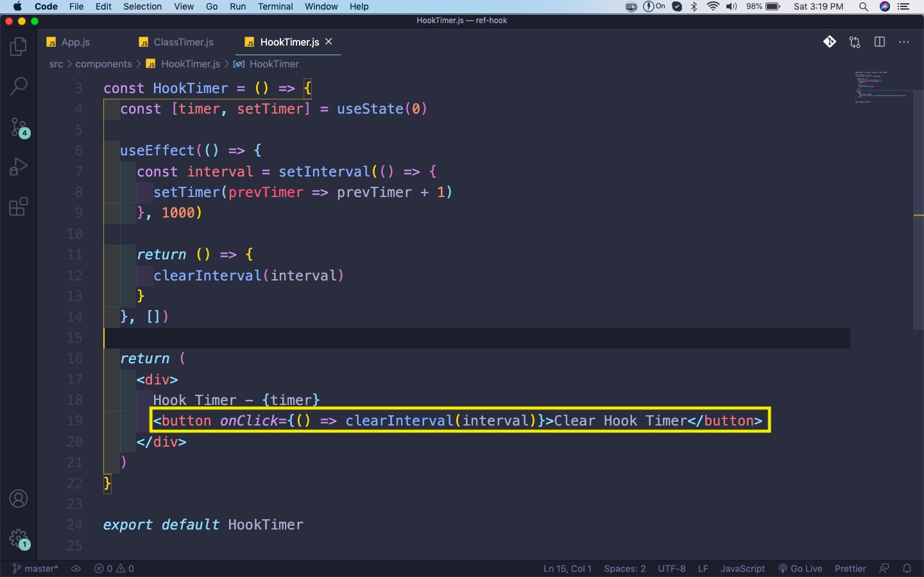Select JavaScript language mode
The image size is (924, 577).
pyautogui.click(x=742, y=569)
